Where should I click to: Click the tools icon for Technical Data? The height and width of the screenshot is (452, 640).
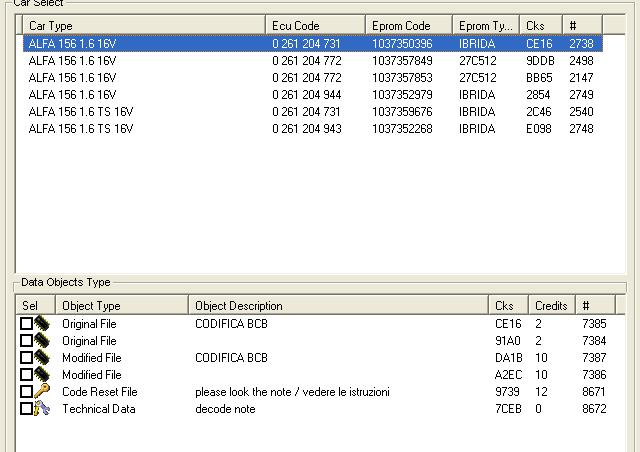(x=41, y=409)
